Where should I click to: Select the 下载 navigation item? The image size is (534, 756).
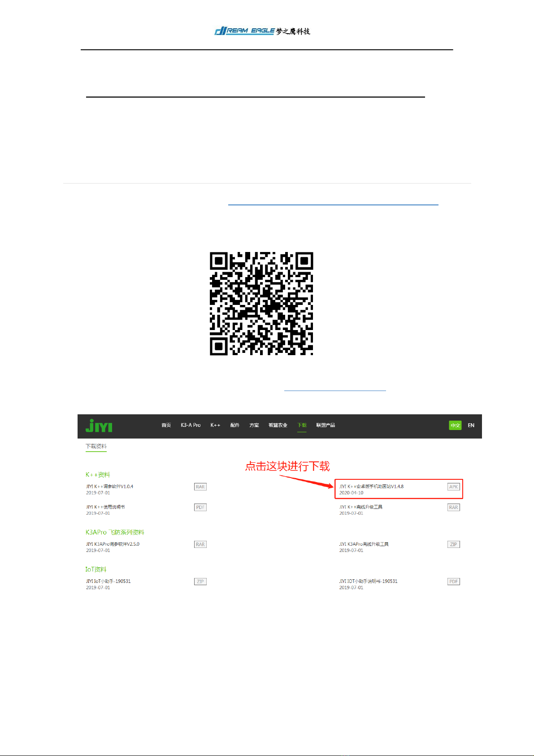pos(302,425)
